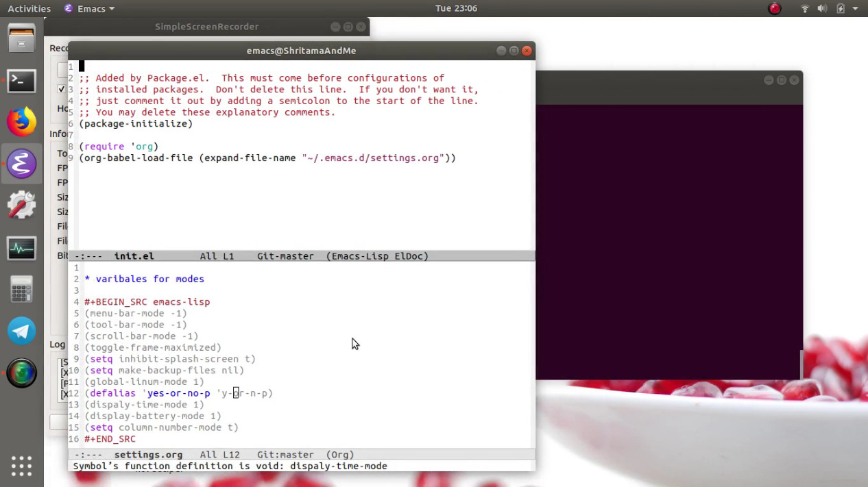Screen dimensions: 868x487
Task: Click the 'You may delete these explanatory comments' line
Action: point(207,112)
